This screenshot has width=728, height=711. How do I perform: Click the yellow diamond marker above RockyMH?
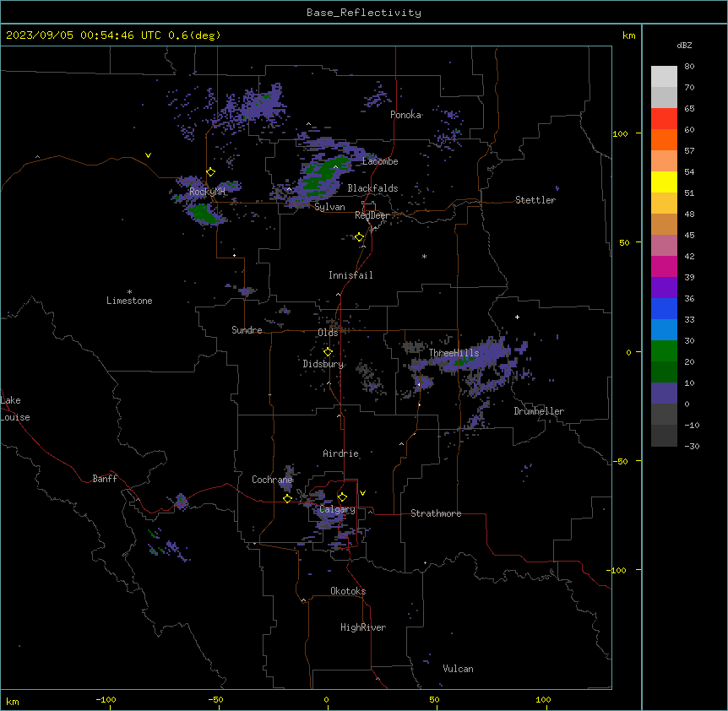tap(211, 172)
